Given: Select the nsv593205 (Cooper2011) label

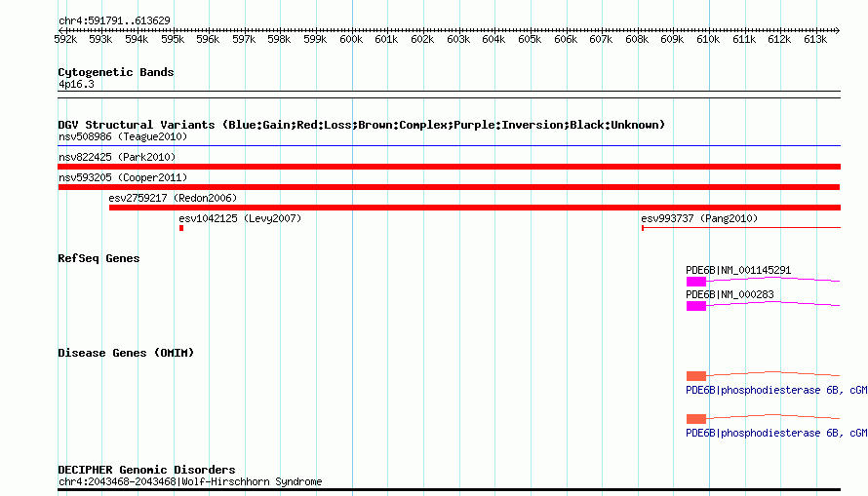Looking at the screenshot, I should (x=123, y=177).
